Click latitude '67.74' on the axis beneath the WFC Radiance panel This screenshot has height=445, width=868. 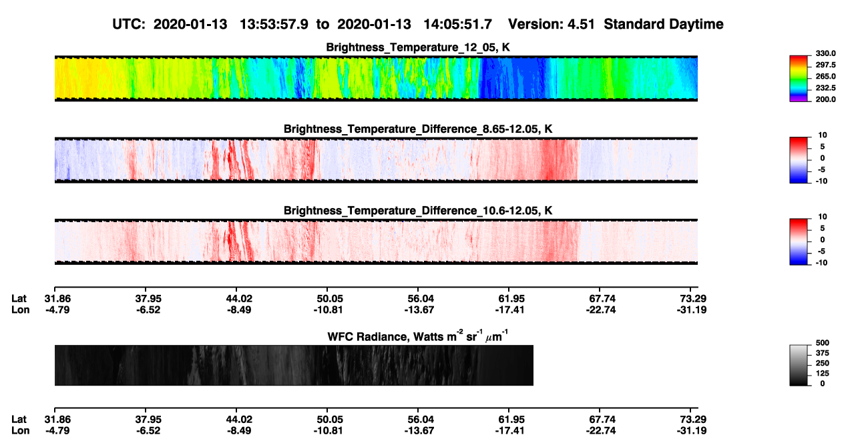point(601,419)
